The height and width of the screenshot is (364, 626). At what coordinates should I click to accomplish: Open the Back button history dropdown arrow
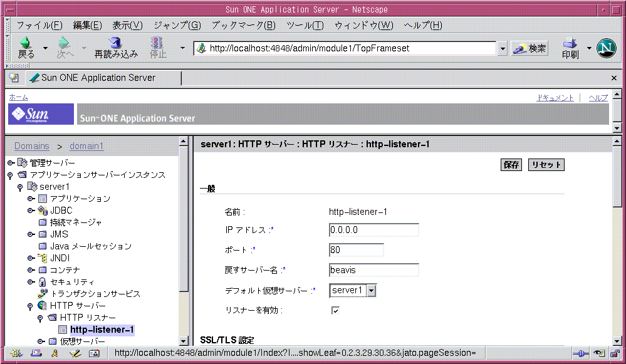[45, 48]
